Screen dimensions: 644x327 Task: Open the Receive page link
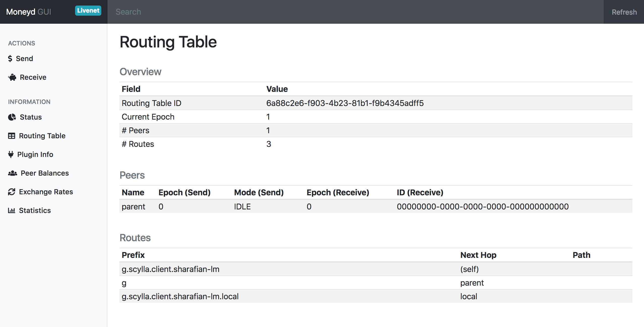(x=33, y=77)
